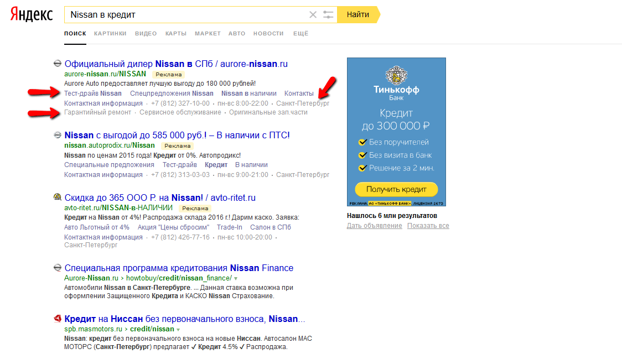This screenshot has height=364, width=622.
Task: Open Контактная информация of avto-ritet ad
Action: (x=103, y=237)
